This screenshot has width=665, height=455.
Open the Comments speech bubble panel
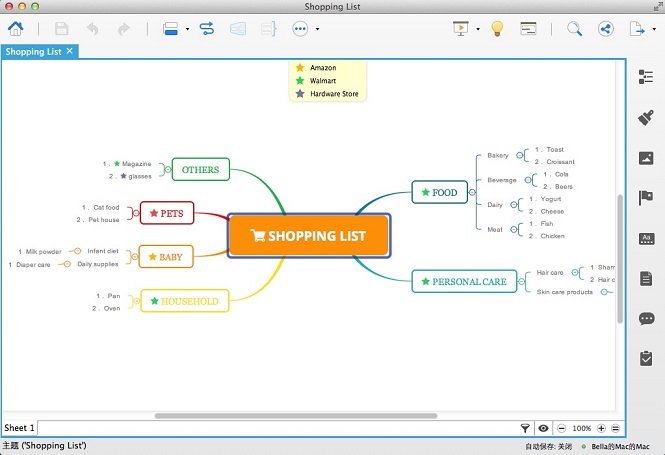[x=645, y=318]
